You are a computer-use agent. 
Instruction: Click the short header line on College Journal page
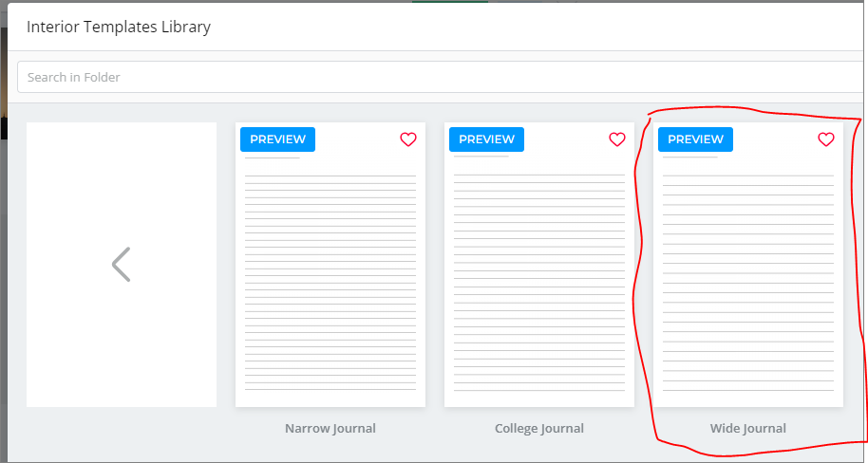(x=481, y=157)
